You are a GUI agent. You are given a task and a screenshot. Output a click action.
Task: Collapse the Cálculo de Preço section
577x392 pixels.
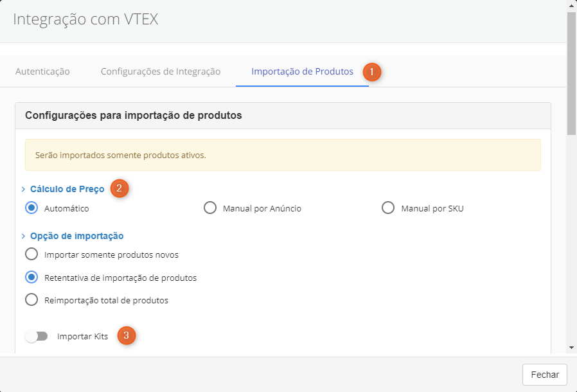(x=67, y=189)
